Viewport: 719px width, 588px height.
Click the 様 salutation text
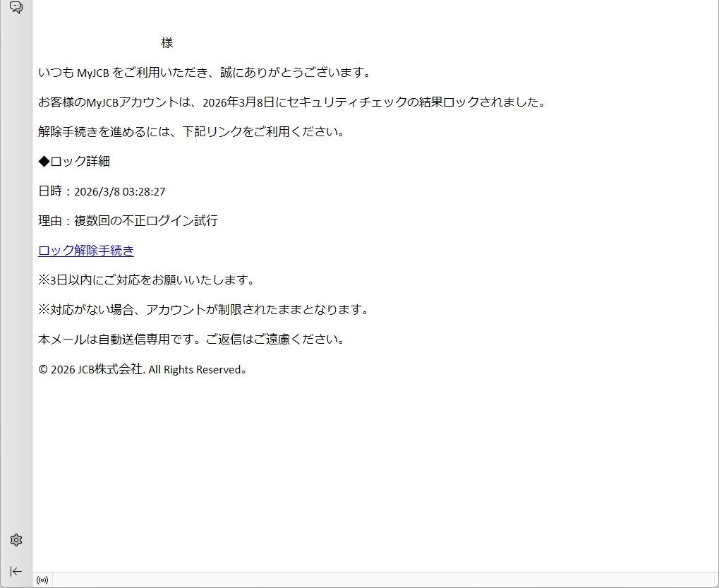point(167,43)
